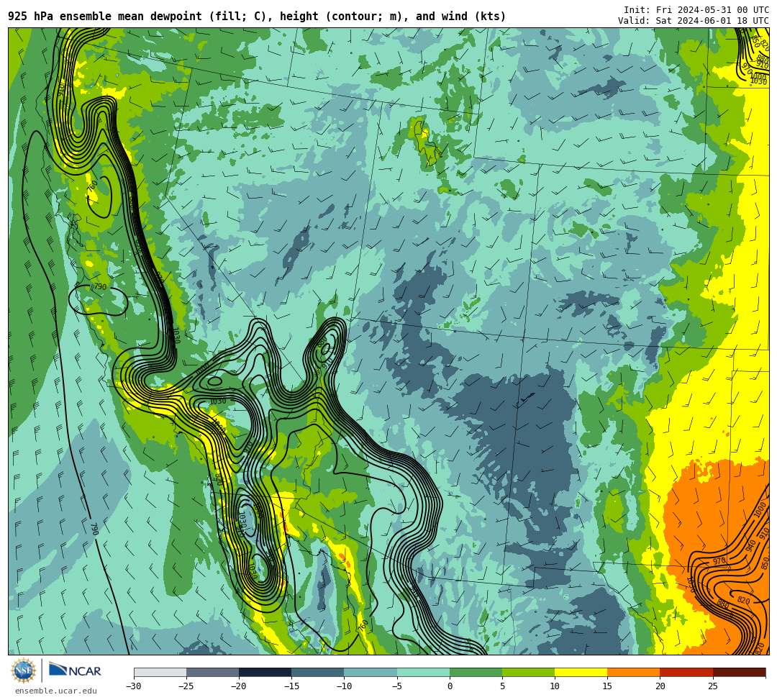Pick the light gray -30 to -25 colorbar segment
This screenshot has width=777, height=700.
tap(160, 672)
